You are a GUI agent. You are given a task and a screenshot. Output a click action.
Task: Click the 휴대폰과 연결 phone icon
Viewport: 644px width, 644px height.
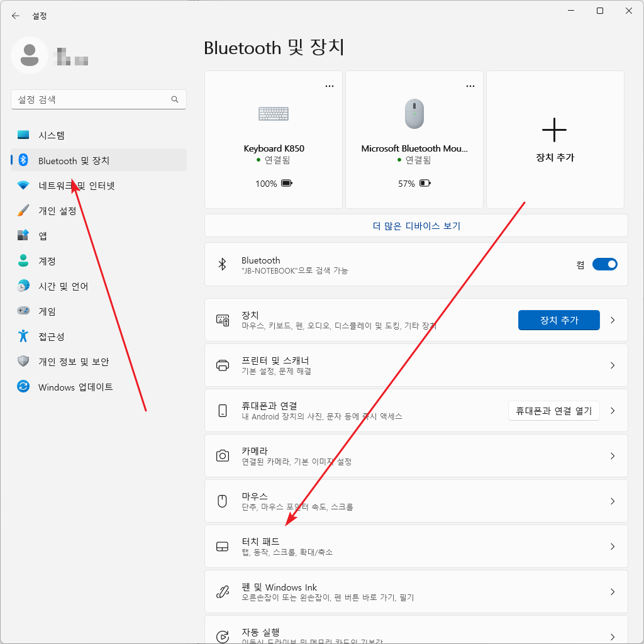coord(223,410)
